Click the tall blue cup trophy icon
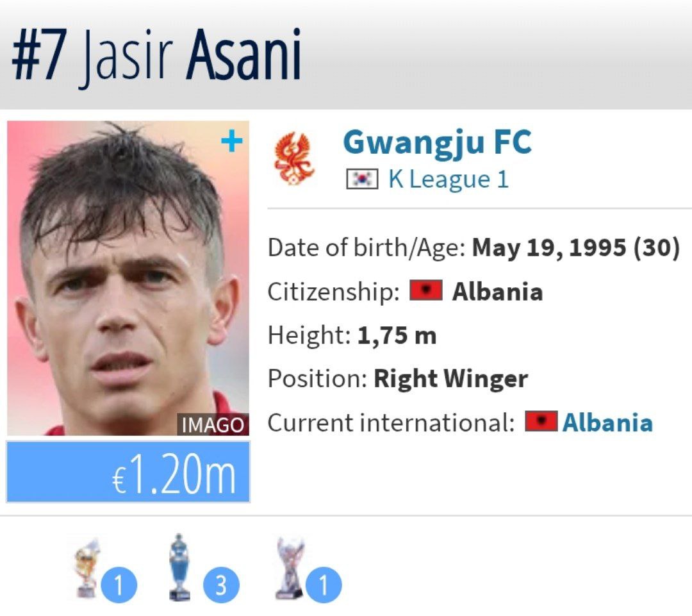The height and width of the screenshot is (616, 692). 181,567
